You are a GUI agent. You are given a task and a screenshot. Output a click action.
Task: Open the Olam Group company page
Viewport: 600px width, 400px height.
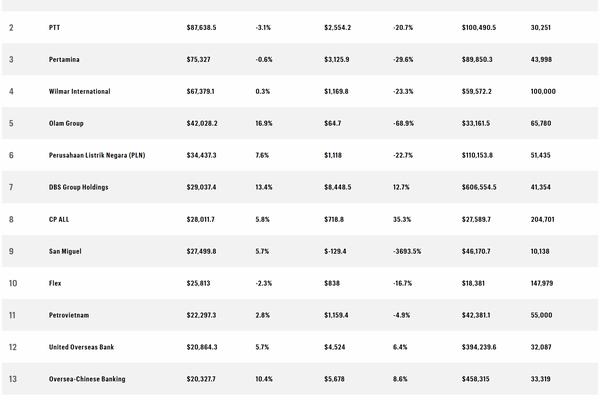point(66,123)
